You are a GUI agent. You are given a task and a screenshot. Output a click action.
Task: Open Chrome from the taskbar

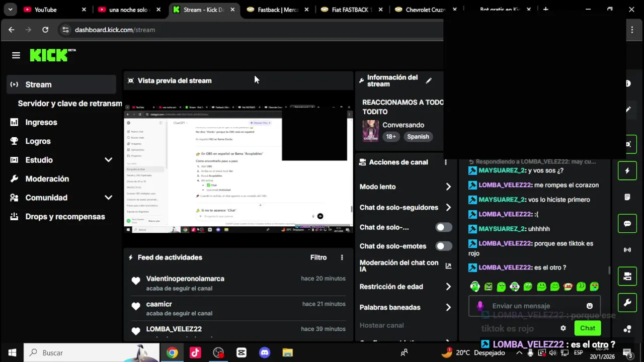pos(172,353)
